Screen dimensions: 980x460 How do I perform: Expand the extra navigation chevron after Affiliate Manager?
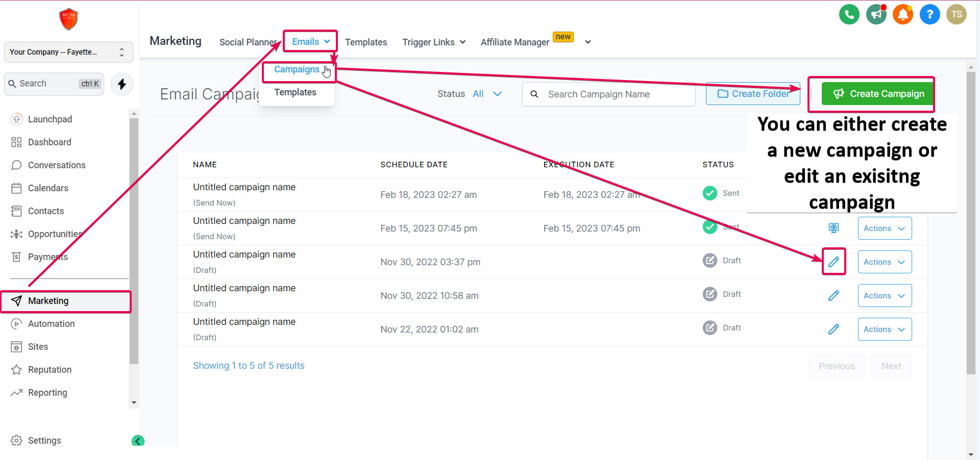click(588, 42)
